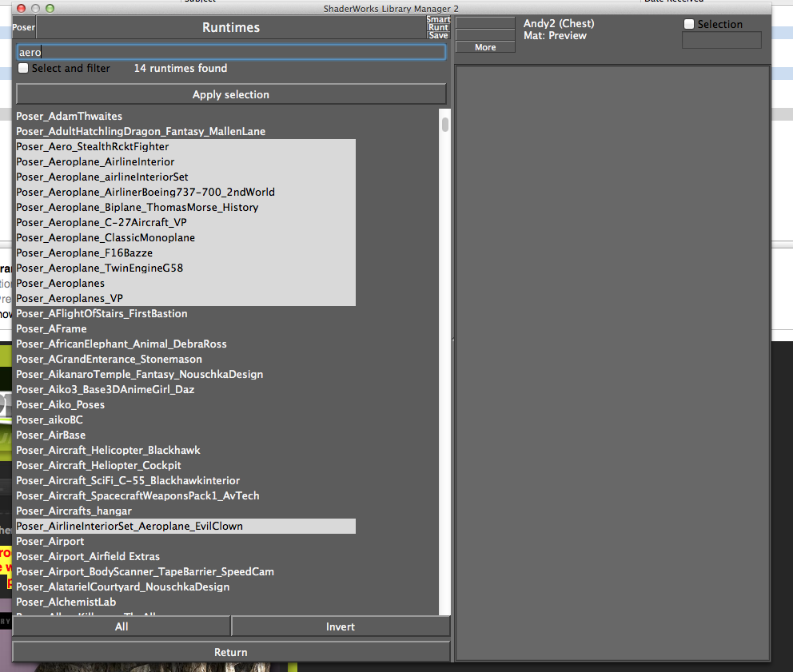The height and width of the screenshot is (672, 793).
Task: Click the Runt button
Action: (438, 27)
